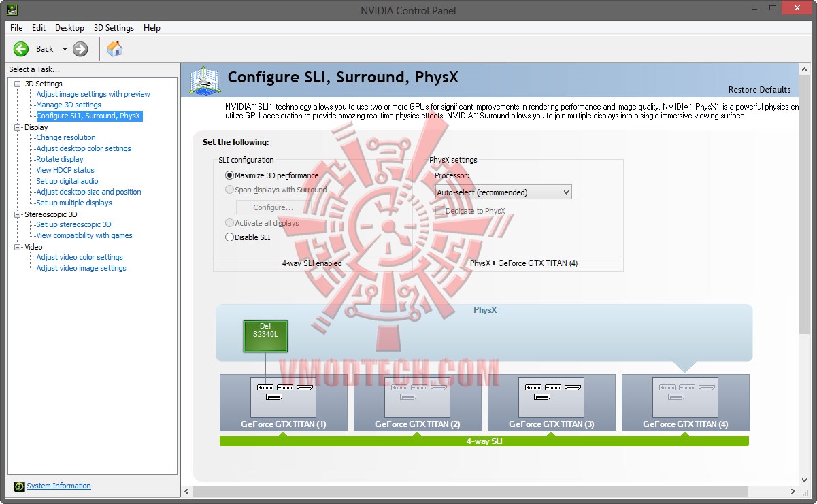817x504 pixels.
Task: Click the green Back arrow icon
Action: (x=21, y=49)
